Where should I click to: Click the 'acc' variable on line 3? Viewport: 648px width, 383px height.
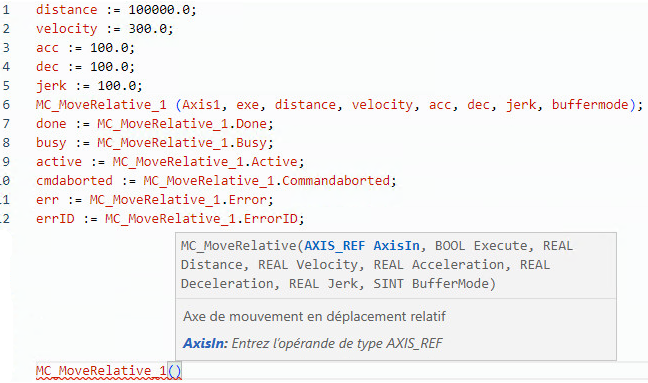[x=48, y=48]
